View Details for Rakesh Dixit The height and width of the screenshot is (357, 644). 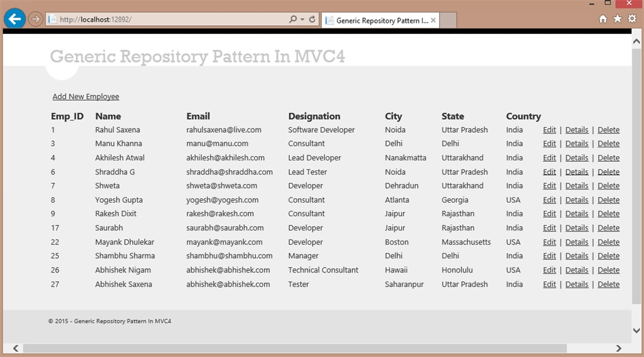(x=577, y=214)
